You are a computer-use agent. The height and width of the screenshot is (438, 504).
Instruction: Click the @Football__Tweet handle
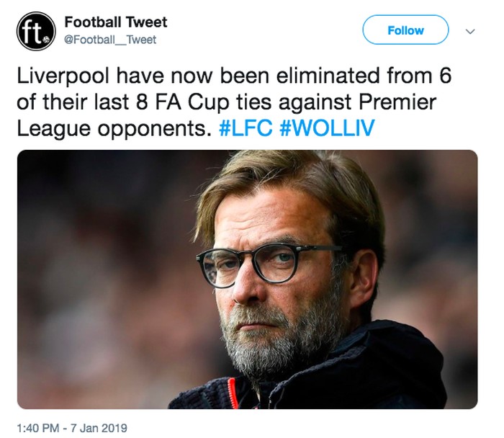110,40
